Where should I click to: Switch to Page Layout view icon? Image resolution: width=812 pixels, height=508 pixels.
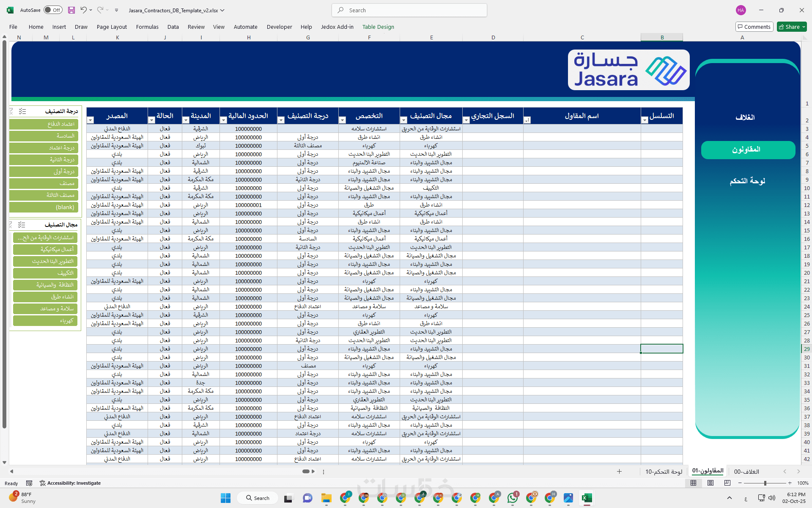point(710,483)
